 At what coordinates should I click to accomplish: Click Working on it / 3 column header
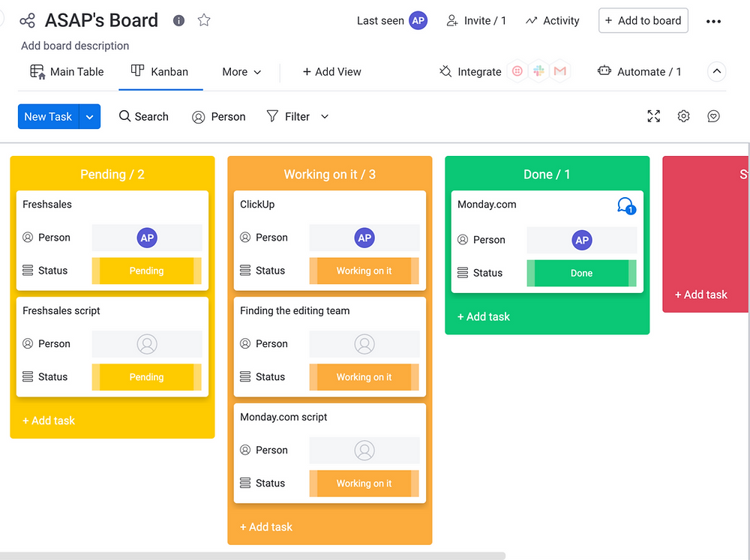329,174
